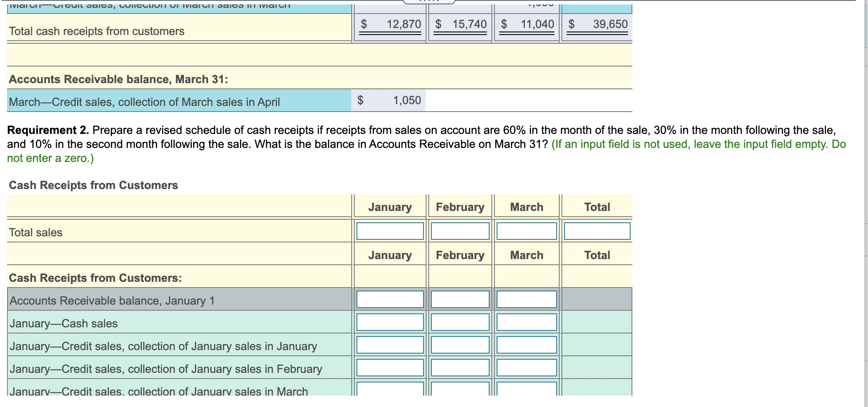Image resolution: width=868 pixels, height=407 pixels.
Task: Click the Total sales February input field
Action: click(460, 231)
